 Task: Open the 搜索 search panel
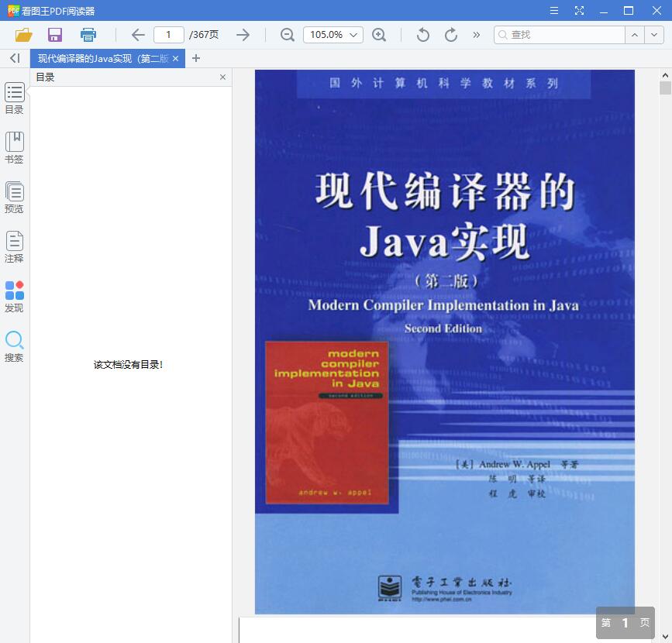click(15, 346)
